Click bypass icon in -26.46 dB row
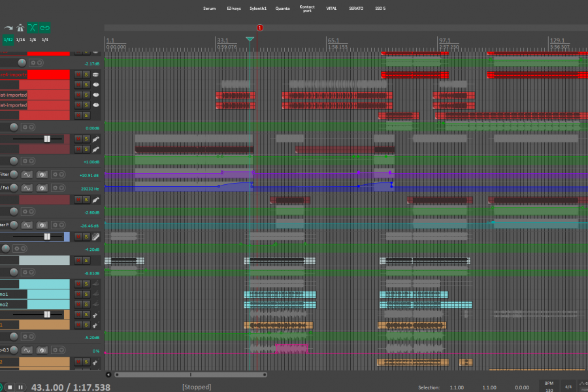 tap(42, 225)
